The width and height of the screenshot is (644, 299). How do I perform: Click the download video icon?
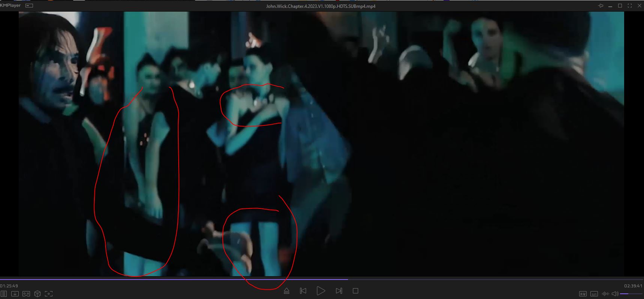[15, 294]
